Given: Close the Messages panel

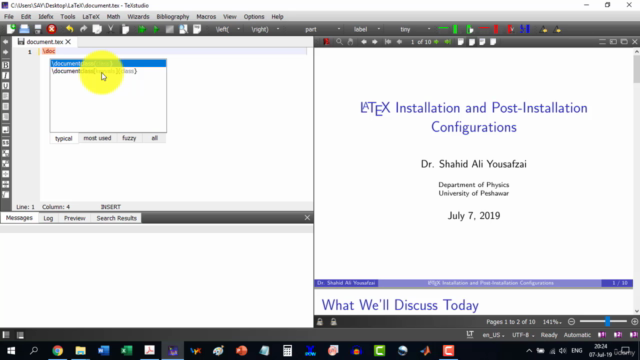Looking at the screenshot, I should 307,218.
